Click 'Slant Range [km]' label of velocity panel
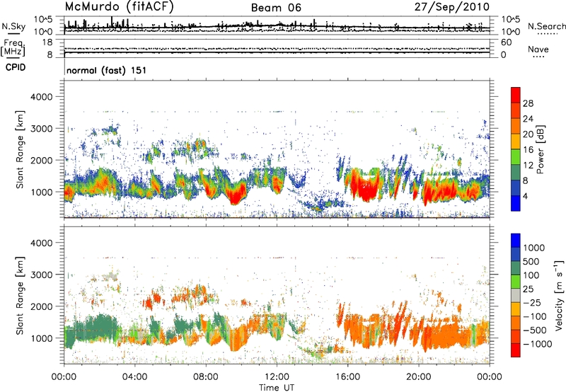 [x=21, y=295]
